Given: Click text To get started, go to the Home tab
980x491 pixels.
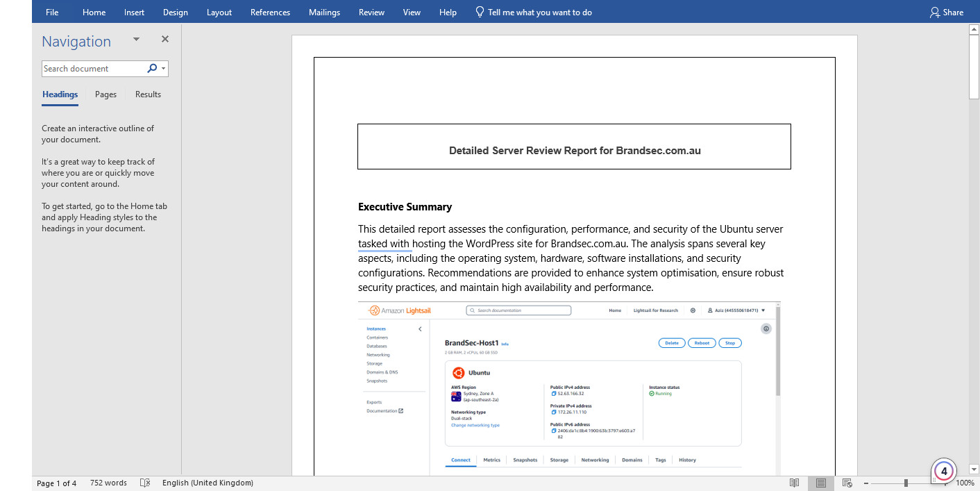Looking at the screenshot, I should [x=104, y=217].
